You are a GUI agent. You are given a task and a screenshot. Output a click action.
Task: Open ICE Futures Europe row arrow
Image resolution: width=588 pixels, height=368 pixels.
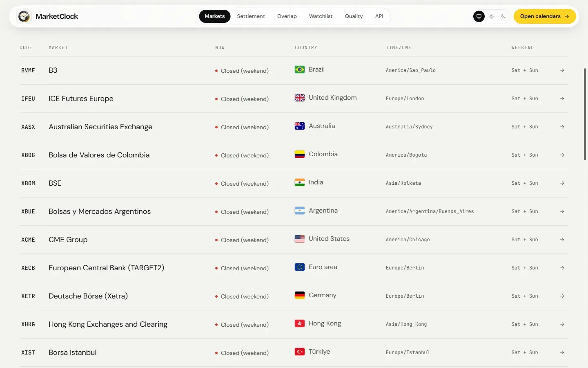tap(562, 99)
